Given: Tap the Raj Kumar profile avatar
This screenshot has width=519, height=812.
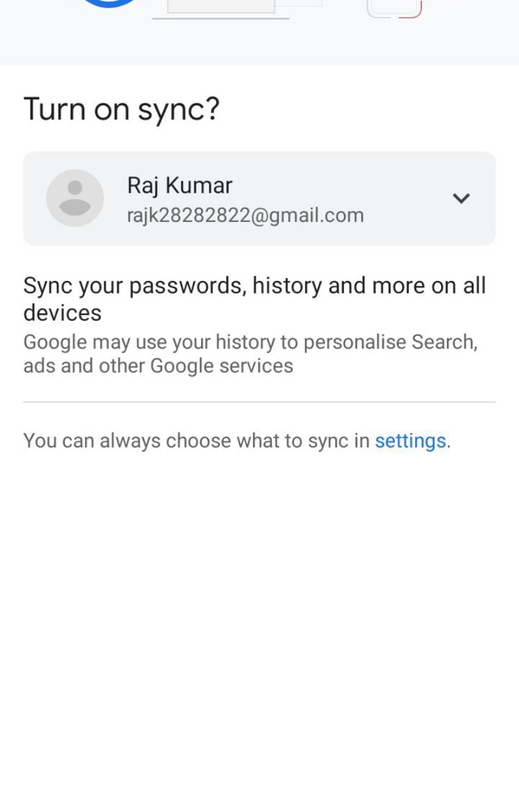Looking at the screenshot, I should tap(75, 198).
